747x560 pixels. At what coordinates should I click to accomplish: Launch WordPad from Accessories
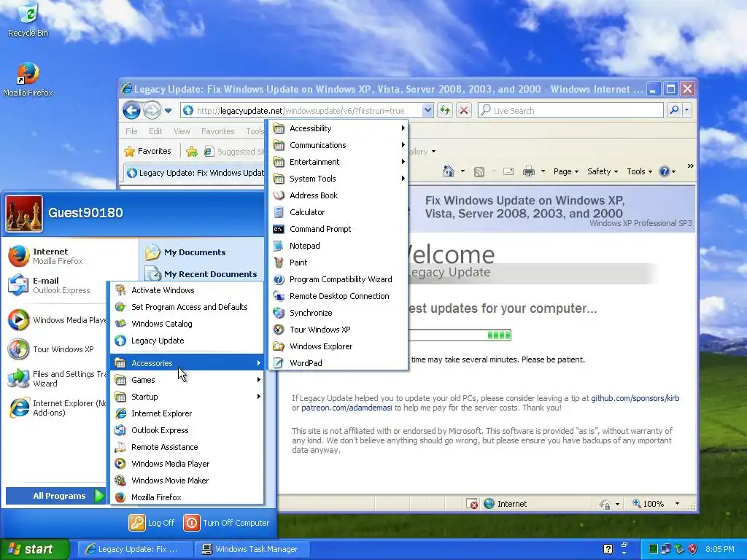[x=338, y=363]
